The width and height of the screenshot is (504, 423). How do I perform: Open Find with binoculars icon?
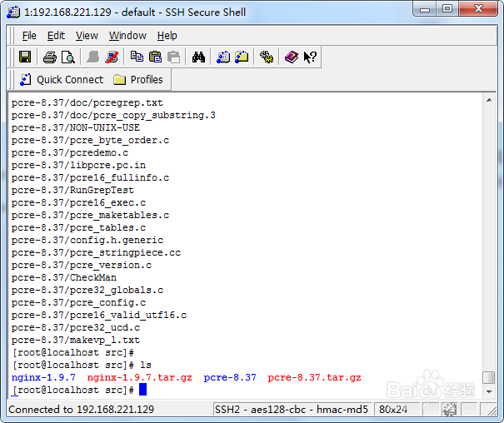198,57
